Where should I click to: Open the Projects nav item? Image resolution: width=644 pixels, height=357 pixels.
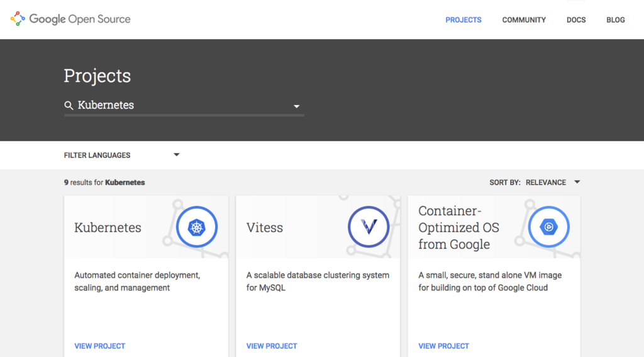pos(464,20)
